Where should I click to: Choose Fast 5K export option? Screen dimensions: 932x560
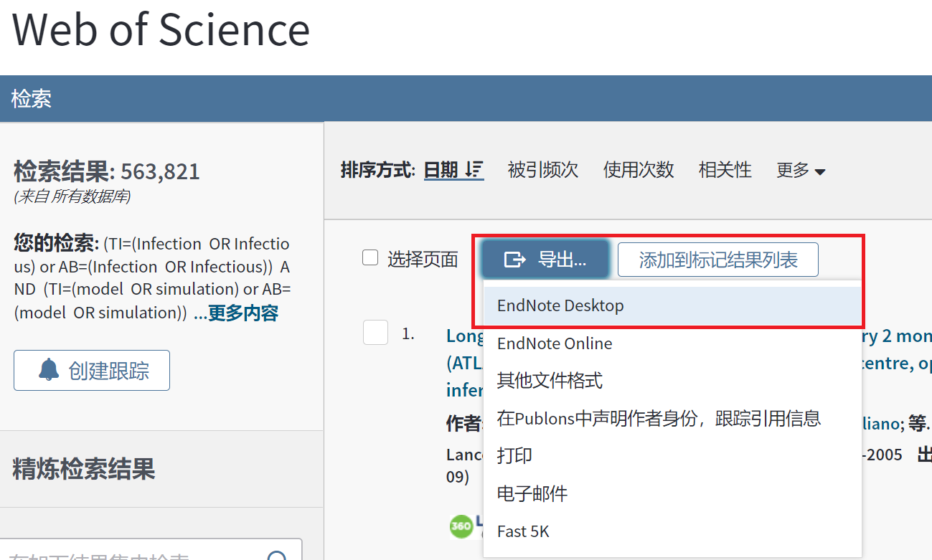point(672,531)
